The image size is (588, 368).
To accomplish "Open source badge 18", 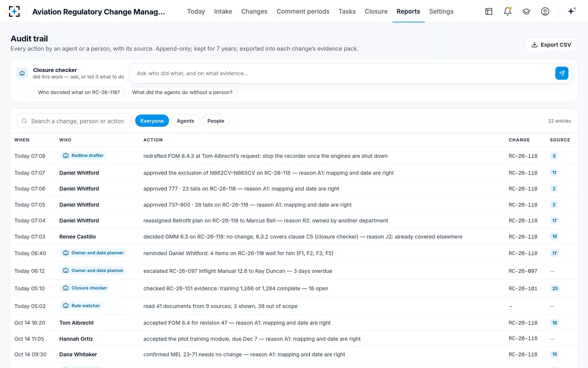I will 555,323.
